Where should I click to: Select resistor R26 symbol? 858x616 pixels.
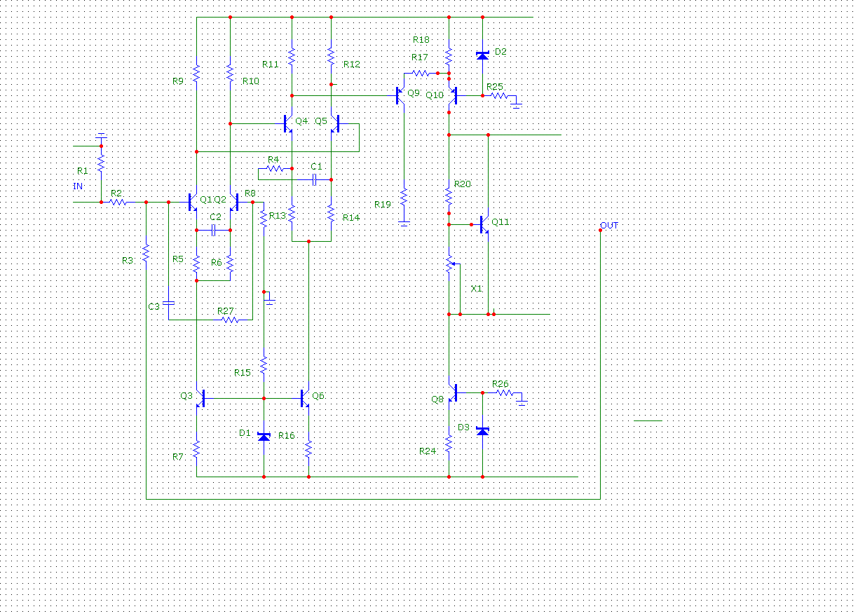(x=505, y=392)
